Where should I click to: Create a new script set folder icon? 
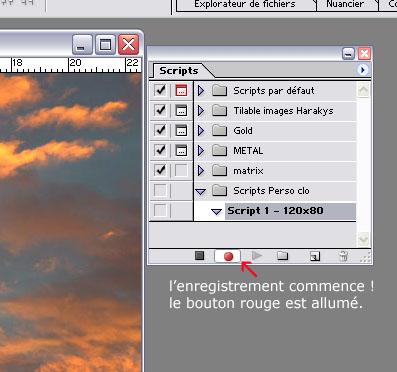click(282, 256)
